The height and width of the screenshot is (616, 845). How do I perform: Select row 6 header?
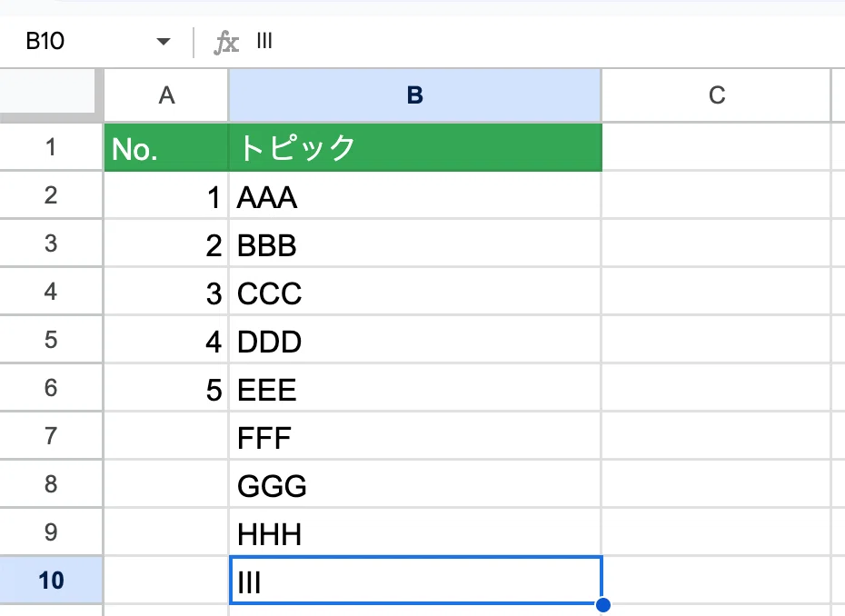(51, 387)
